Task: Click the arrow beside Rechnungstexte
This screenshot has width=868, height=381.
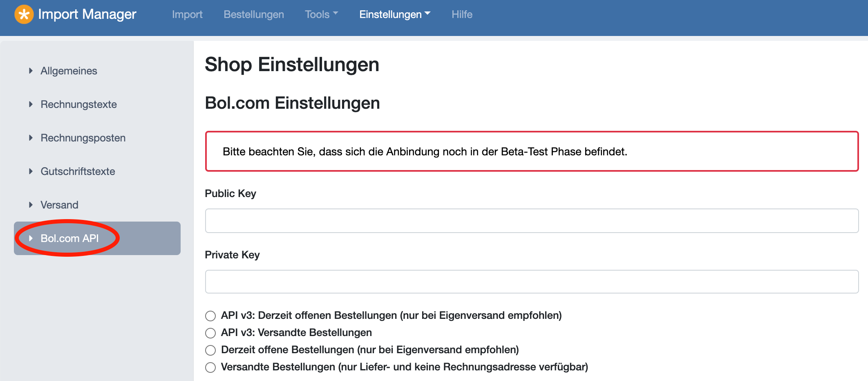Action: click(x=31, y=104)
